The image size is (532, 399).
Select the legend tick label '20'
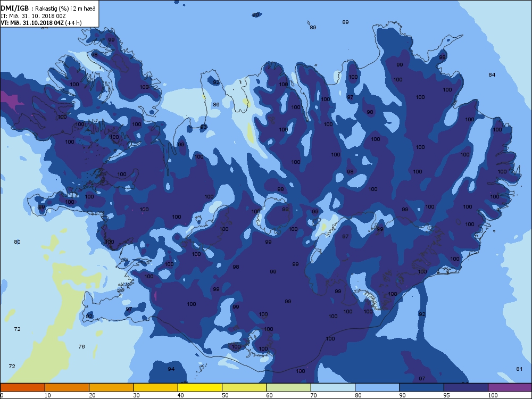tap(92, 395)
